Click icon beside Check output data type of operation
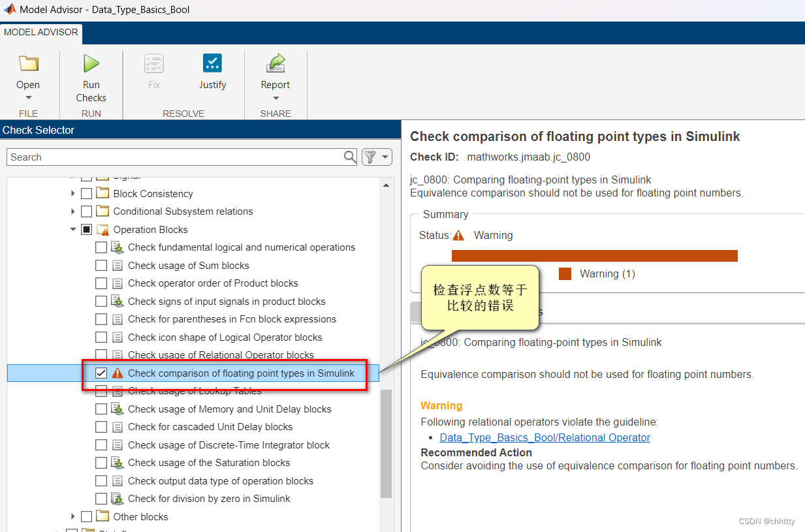The height and width of the screenshot is (532, 805). pos(118,481)
